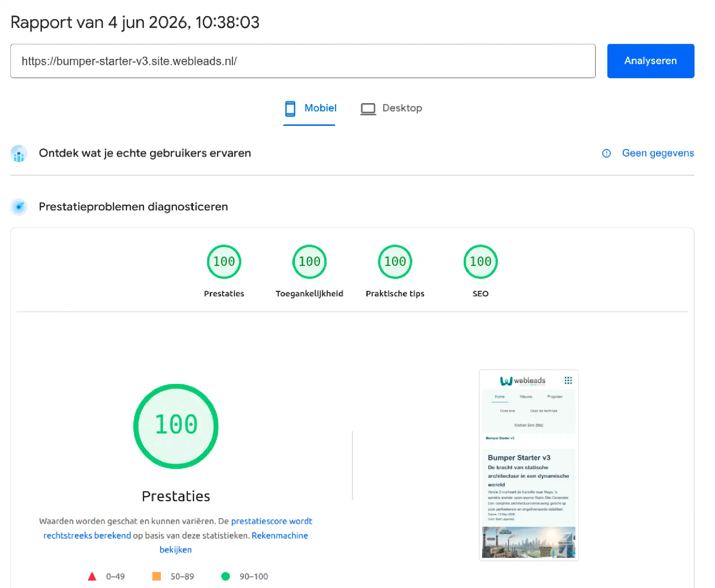Click the SEO 100 score gauge
715x588 pixels.
[x=480, y=261]
